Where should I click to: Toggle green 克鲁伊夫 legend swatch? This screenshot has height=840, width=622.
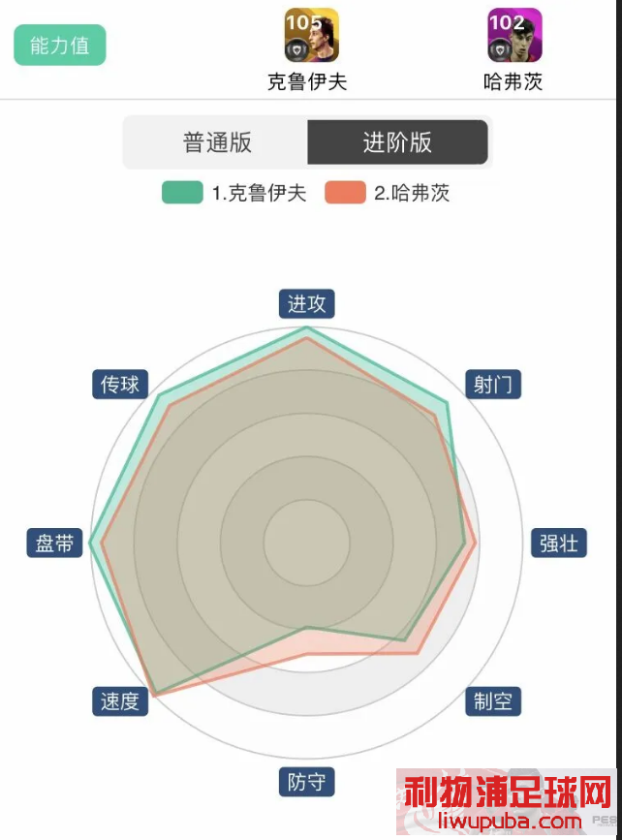[182, 193]
